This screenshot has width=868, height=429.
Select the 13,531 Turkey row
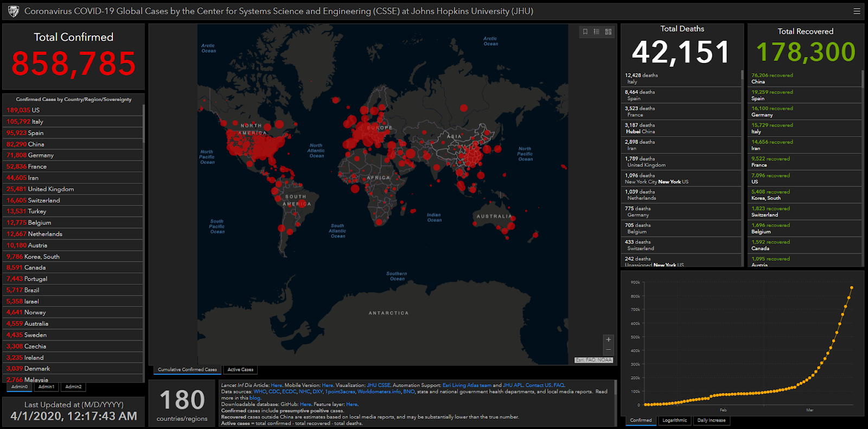[73, 211]
